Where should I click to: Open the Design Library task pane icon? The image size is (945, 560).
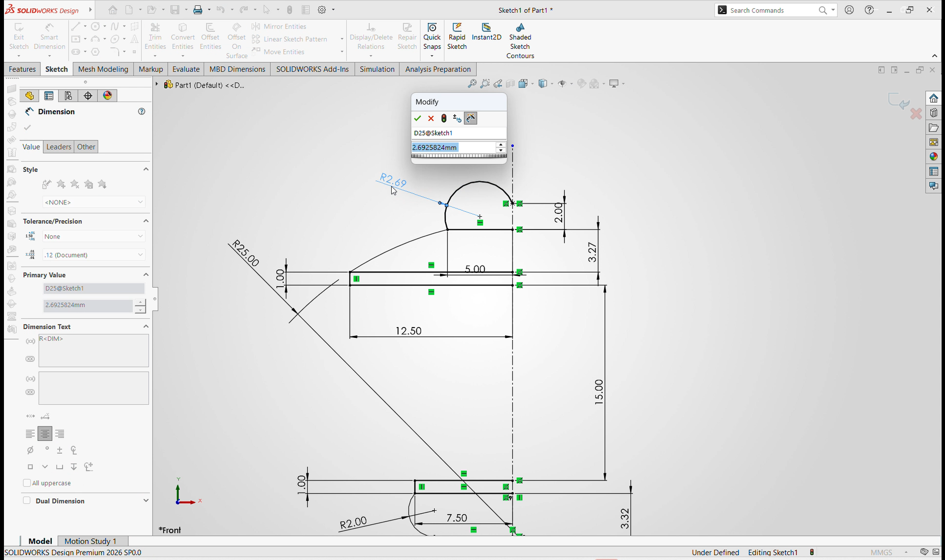tap(934, 113)
